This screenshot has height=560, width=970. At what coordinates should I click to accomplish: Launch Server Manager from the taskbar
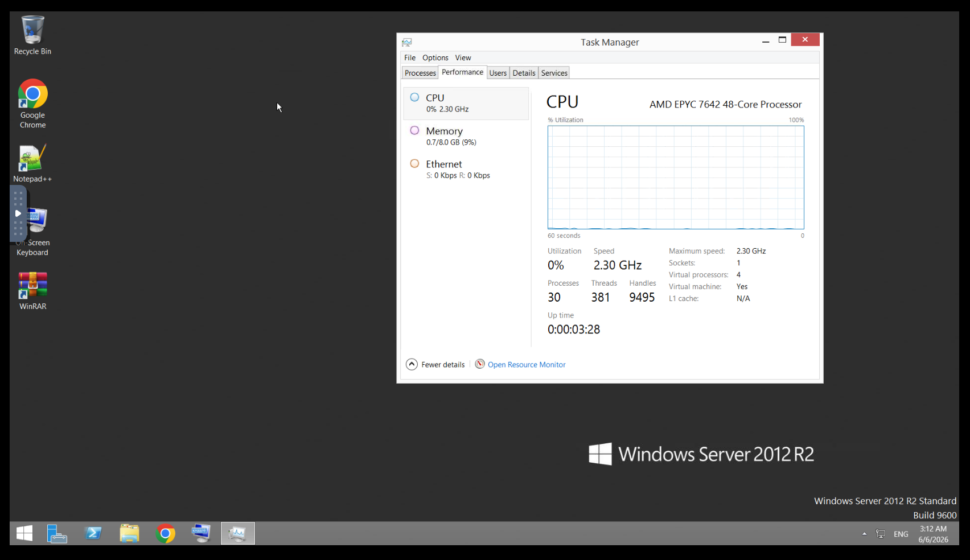pos(57,533)
